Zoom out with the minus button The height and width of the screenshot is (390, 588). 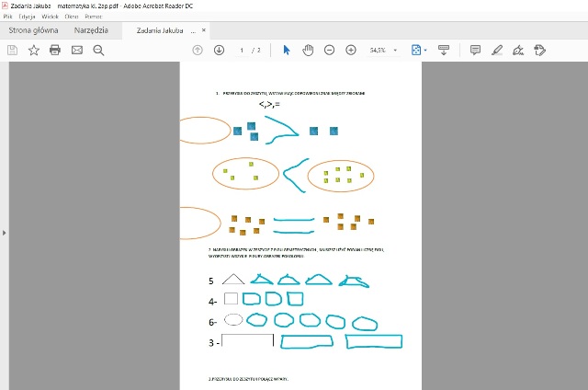(329, 50)
